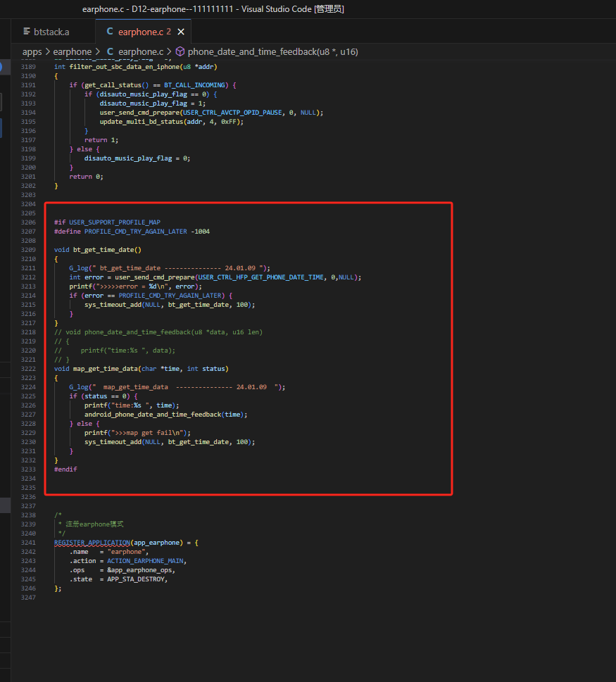Open the earphone breadcrumb folder
The width and height of the screenshot is (616, 682).
pos(73,52)
